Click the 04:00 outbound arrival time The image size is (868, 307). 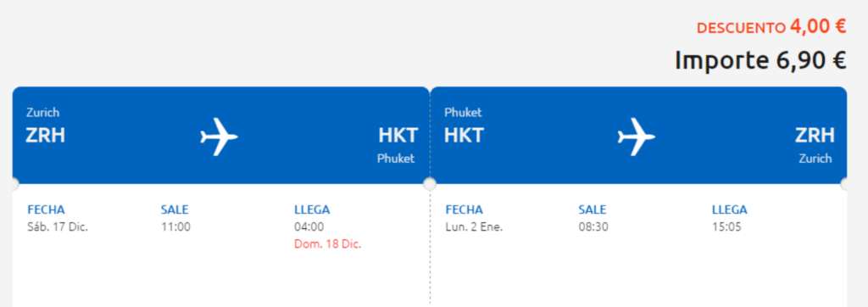(309, 227)
